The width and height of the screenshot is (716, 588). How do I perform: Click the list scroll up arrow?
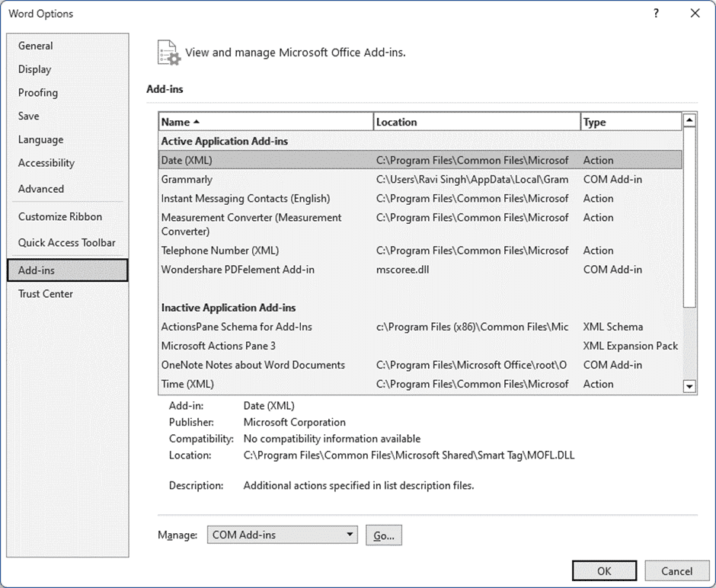(689, 120)
